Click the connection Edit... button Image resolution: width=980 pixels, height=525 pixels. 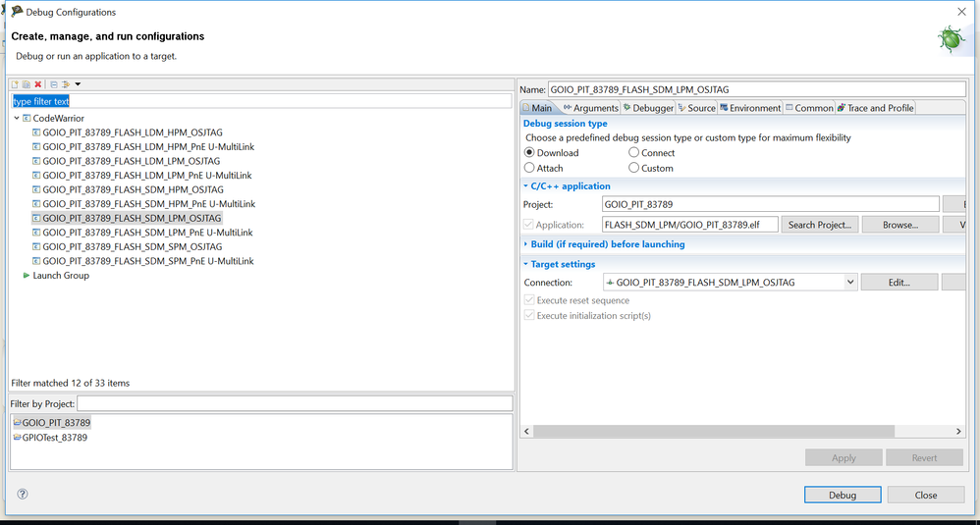click(x=898, y=283)
